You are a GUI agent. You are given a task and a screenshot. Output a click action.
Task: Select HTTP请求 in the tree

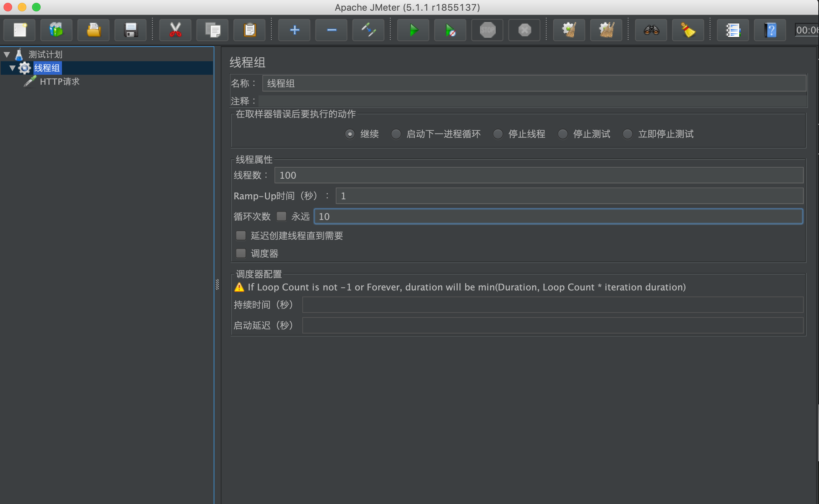pos(59,82)
